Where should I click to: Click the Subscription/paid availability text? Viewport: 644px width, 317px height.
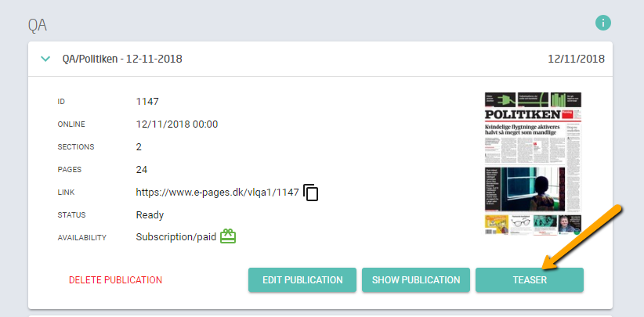point(176,237)
